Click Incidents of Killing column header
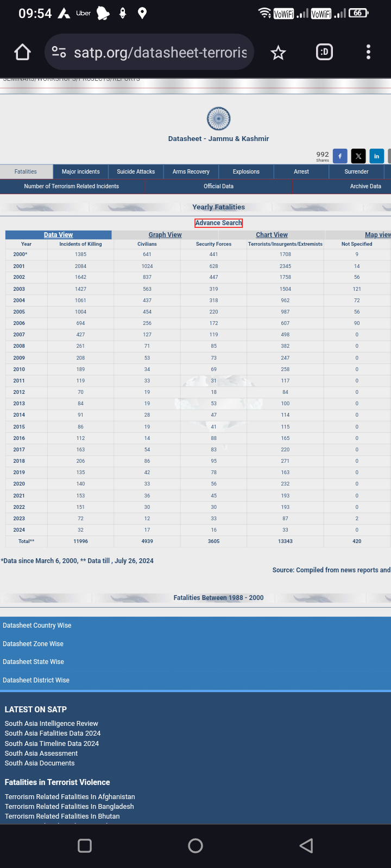The image size is (391, 868). tap(80, 244)
